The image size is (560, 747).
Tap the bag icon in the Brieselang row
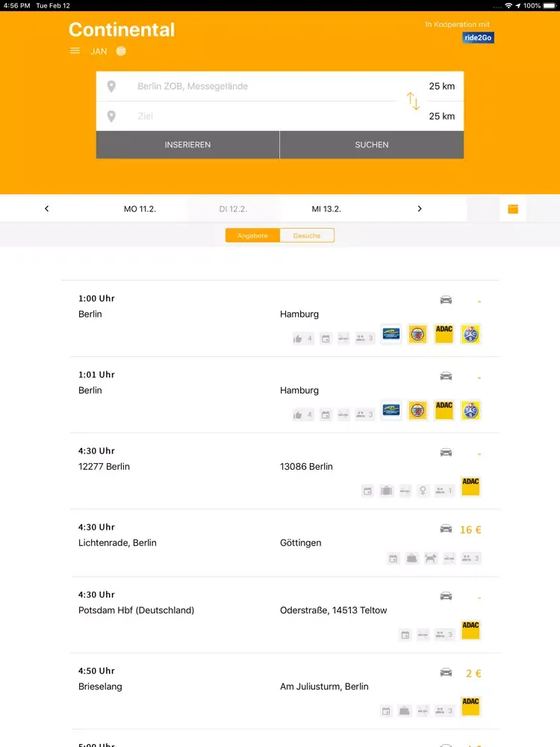click(404, 711)
